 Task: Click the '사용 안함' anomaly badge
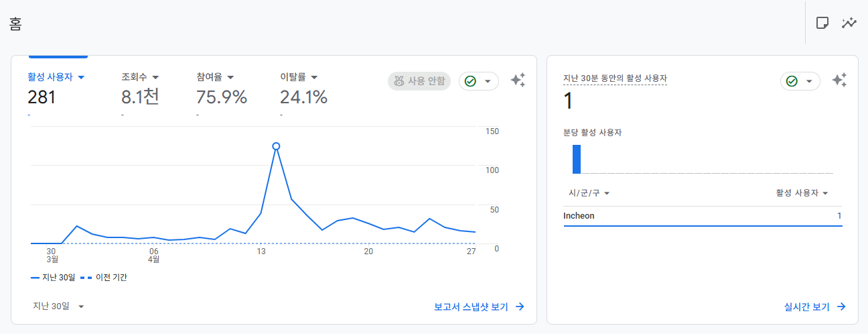[x=419, y=81]
